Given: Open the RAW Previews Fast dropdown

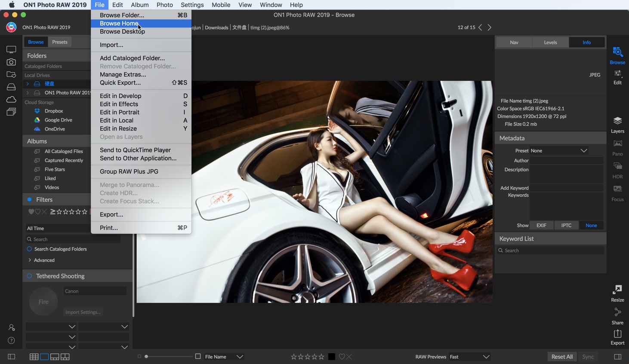Looking at the screenshot, I should [469, 357].
